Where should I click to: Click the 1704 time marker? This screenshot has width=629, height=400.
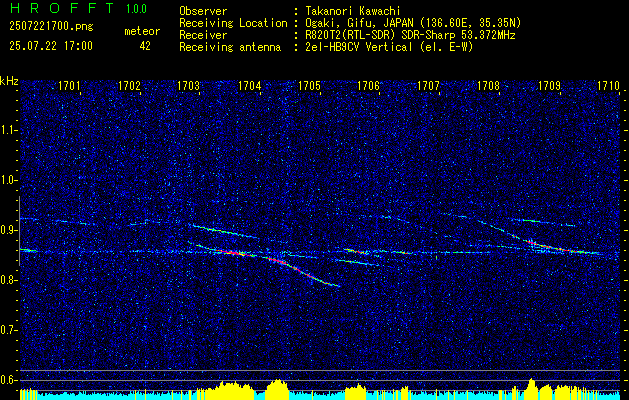(x=250, y=86)
